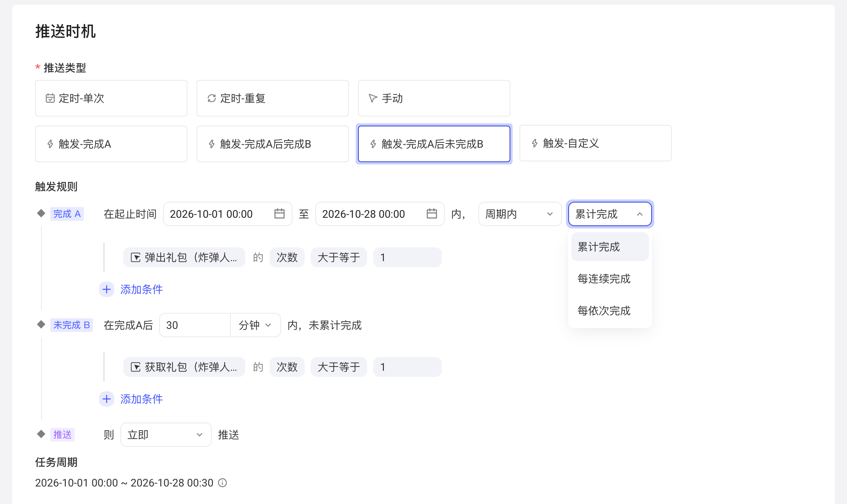The height and width of the screenshot is (504, 847).
Task: Select 触发-完成A后完成B push type
Action: coord(273,144)
